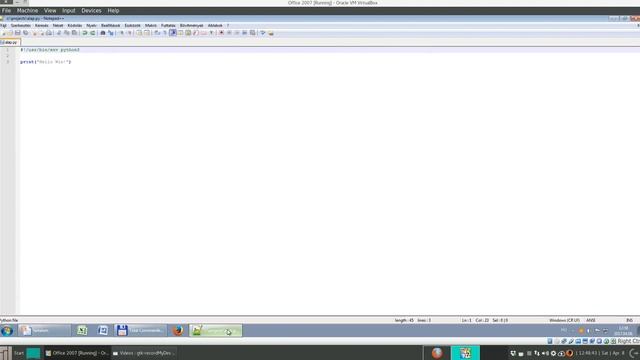This screenshot has height=360, width=640.
Task: Toggle INS insert mode in status bar
Action: 629,320
